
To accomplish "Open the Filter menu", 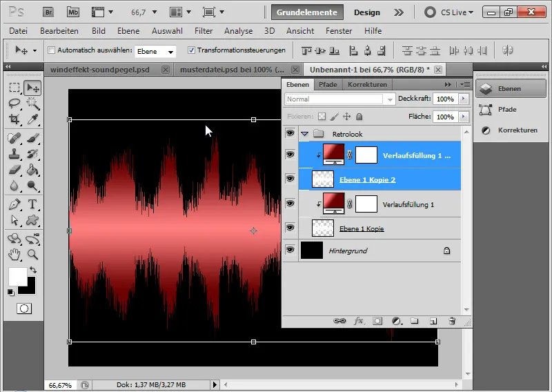I will (x=204, y=31).
